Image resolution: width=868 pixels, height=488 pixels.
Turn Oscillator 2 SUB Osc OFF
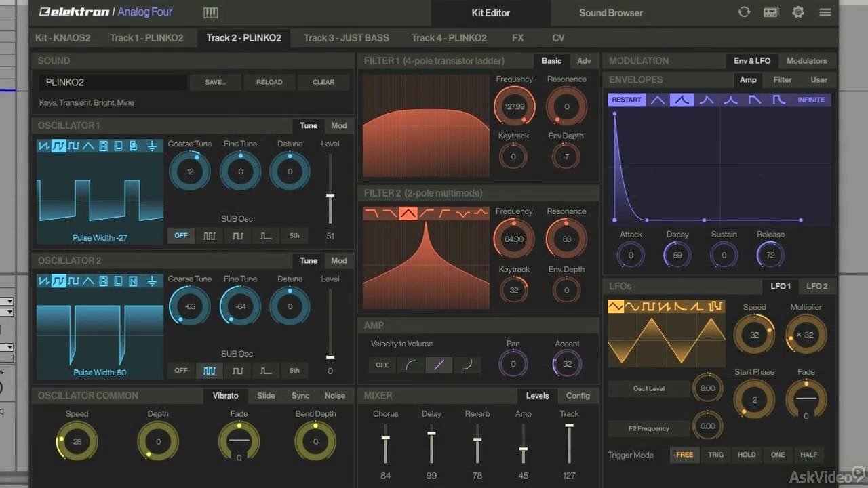181,371
